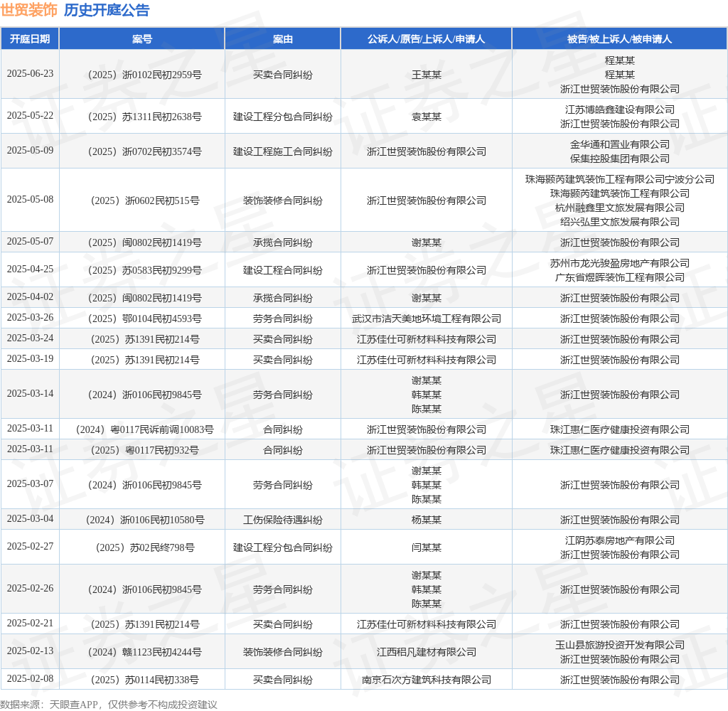Select case number (2025)浙0102民初2959号
Screen dimensions: 728x711
click(145, 75)
